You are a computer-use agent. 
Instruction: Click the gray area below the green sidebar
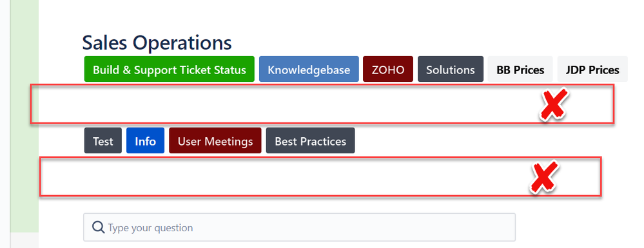24,240
